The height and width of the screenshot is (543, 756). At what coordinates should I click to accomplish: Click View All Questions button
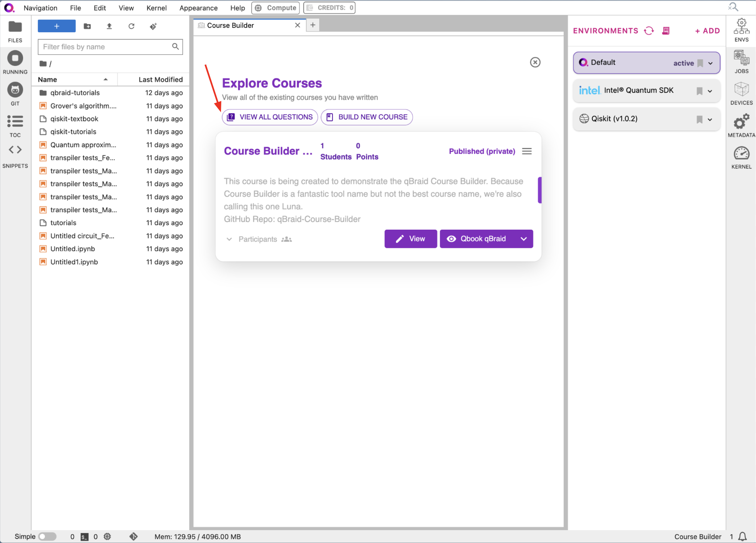(270, 117)
